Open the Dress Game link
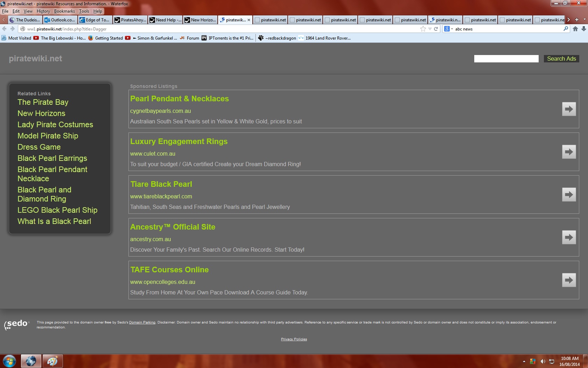 [x=39, y=147]
